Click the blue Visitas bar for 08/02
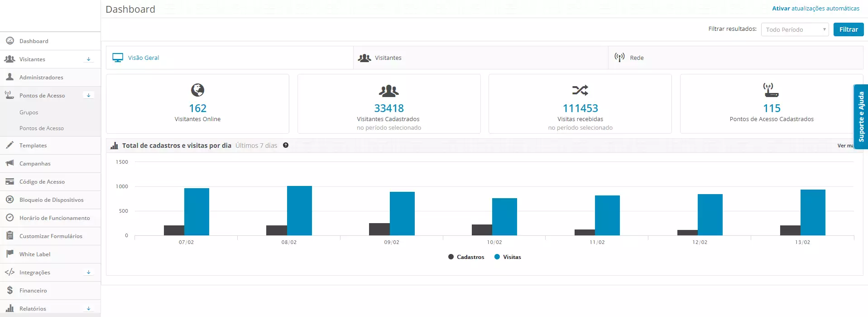 [299, 210]
